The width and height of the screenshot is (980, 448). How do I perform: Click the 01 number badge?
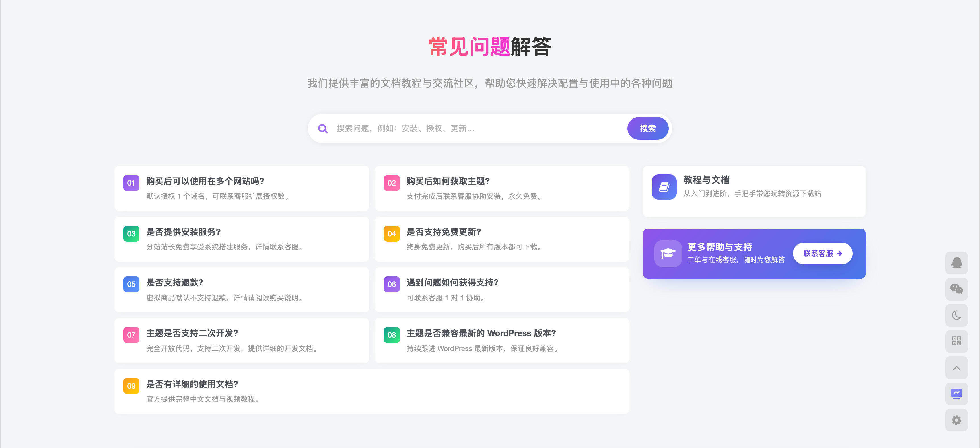(131, 183)
